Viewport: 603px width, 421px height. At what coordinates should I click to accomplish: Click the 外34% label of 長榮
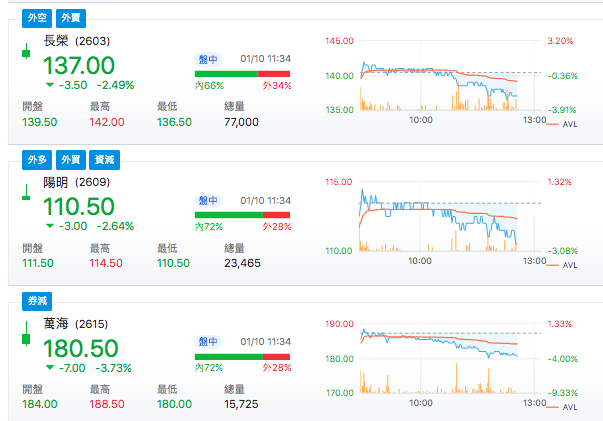tap(277, 85)
